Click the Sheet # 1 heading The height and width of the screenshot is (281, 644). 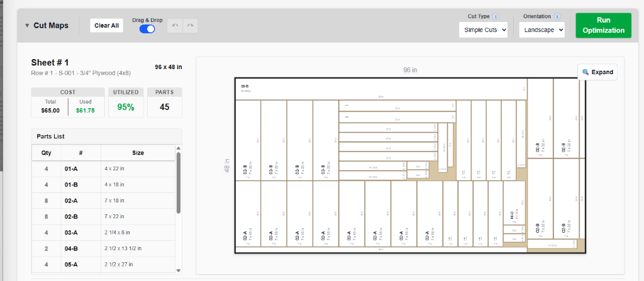tap(50, 63)
